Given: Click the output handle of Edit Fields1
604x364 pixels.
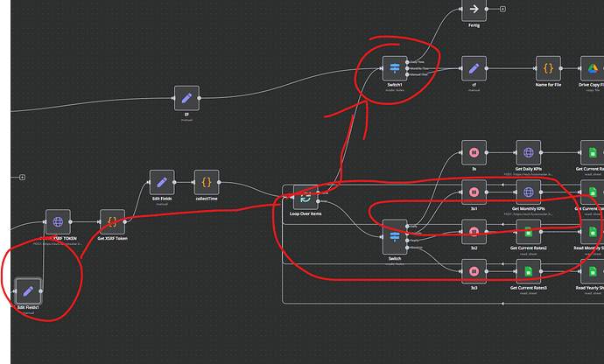Looking at the screenshot, I should coord(40,291).
